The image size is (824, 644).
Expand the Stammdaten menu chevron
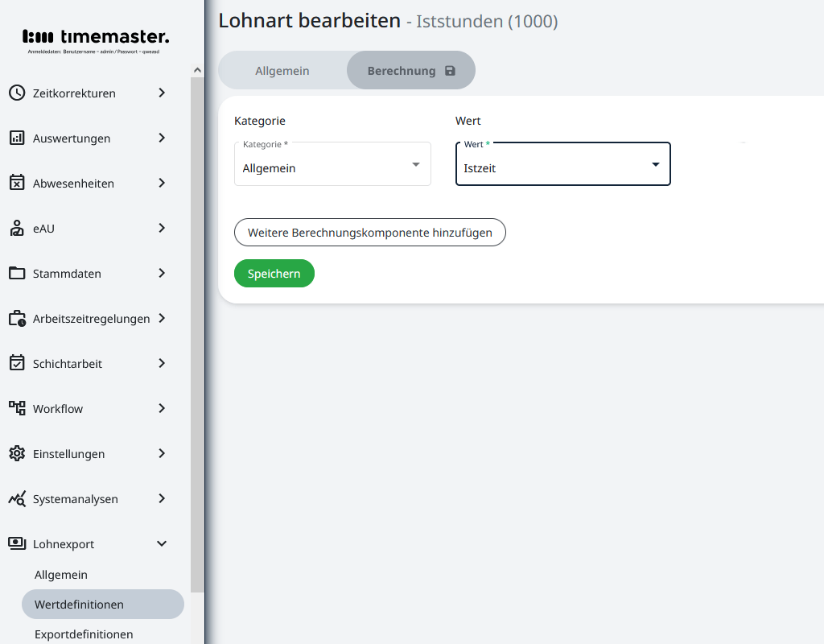(162, 273)
